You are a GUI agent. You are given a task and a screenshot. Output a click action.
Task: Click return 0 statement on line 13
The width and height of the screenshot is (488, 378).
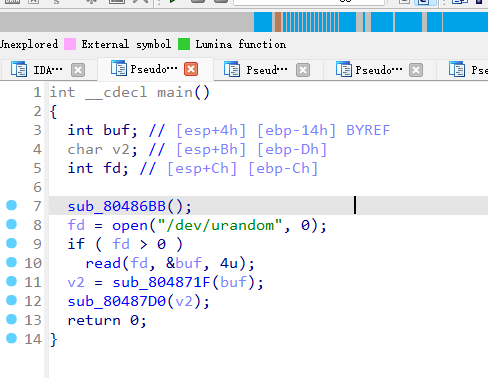pyautogui.click(x=107, y=320)
